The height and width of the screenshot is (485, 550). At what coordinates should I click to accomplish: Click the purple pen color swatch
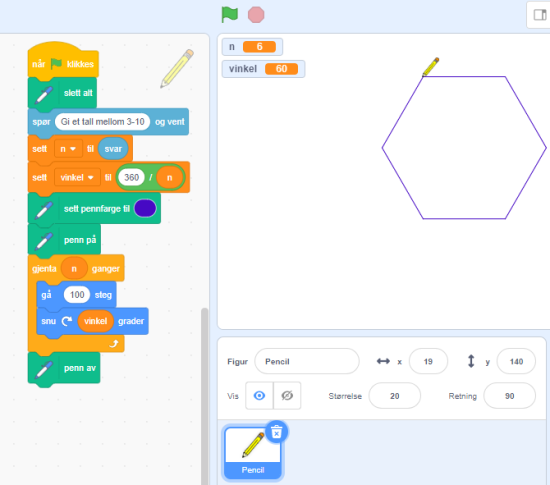point(145,208)
